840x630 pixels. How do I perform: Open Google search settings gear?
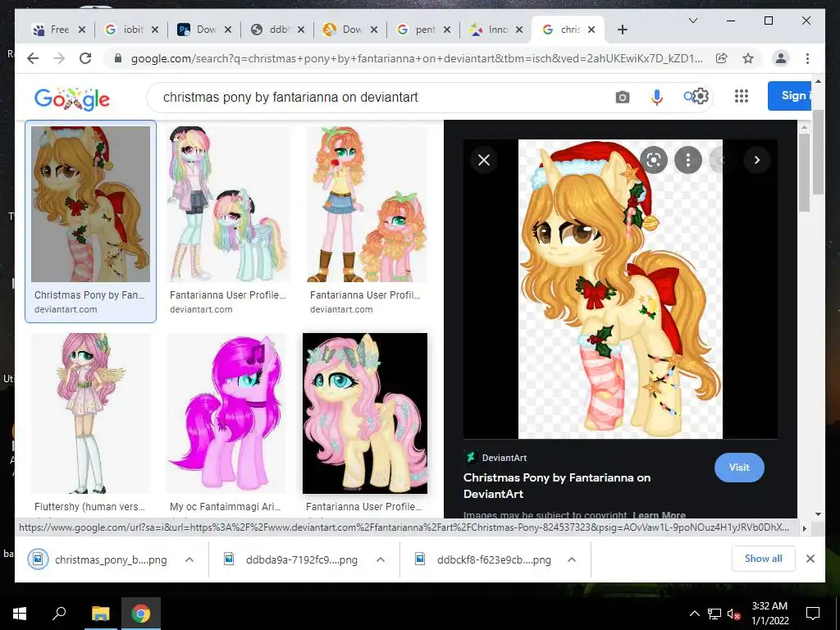[701, 97]
